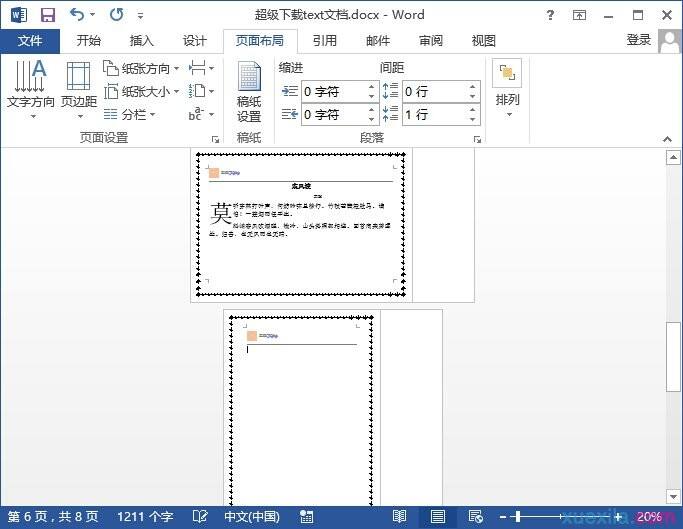Select the 页面布局 tab

tap(260, 41)
